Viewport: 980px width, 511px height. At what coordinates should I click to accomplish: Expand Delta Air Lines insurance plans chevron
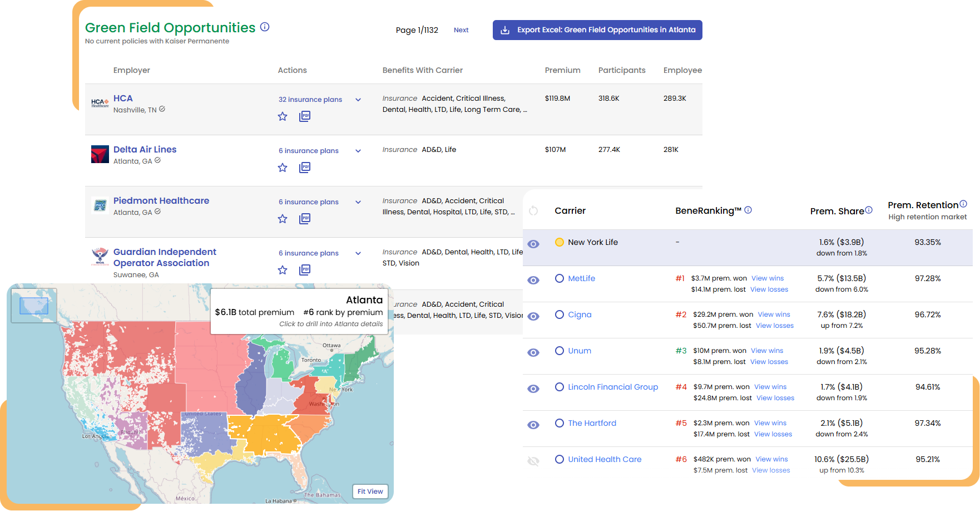point(358,151)
